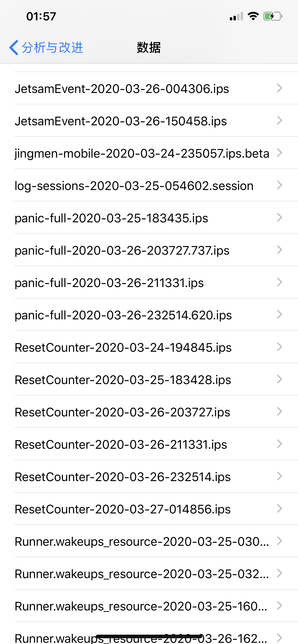The width and height of the screenshot is (298, 644).
Task: Tap disclosure arrow for panic-full-2020-03-26-211331.ips
Action: point(280,282)
